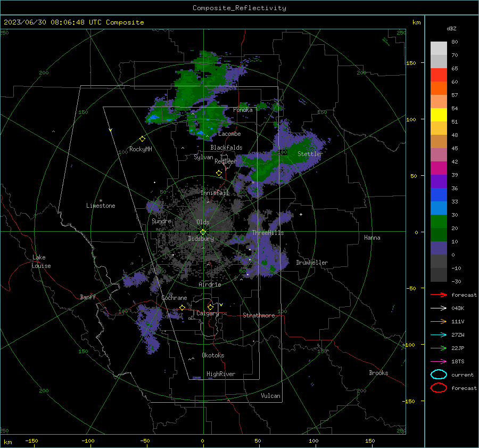Click the Didsbury city label
The height and width of the screenshot is (448, 479).
[201, 239]
